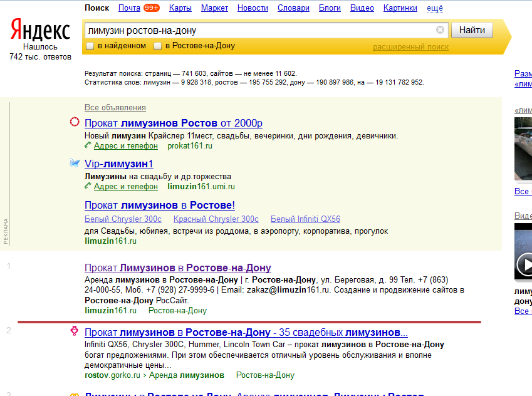Click the rostov.gorko.ru URL link

tap(112, 375)
